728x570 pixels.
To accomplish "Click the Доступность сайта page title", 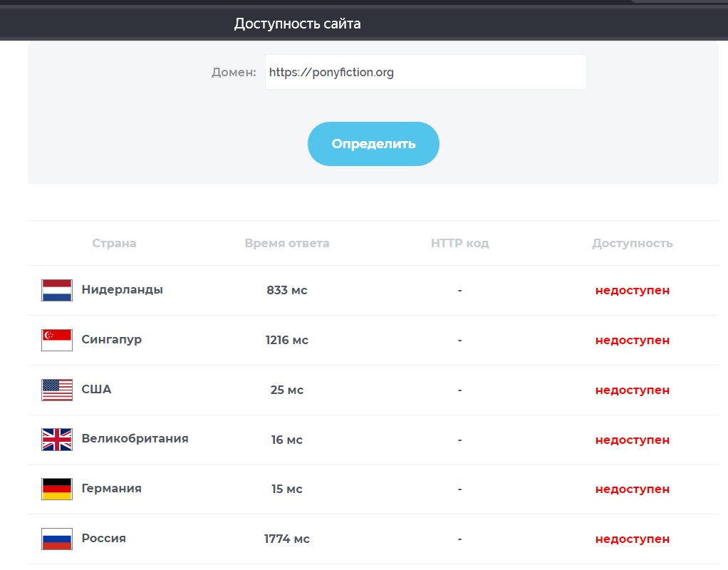I will (297, 24).
